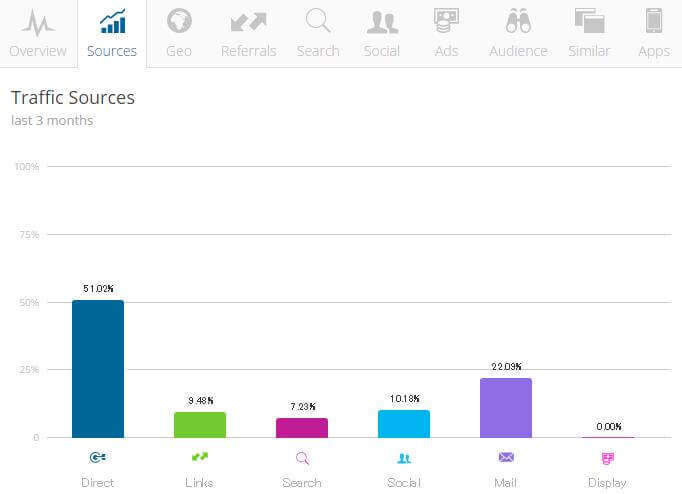Image resolution: width=682 pixels, height=494 pixels.
Task: Open the Similar tab label
Action: click(589, 51)
